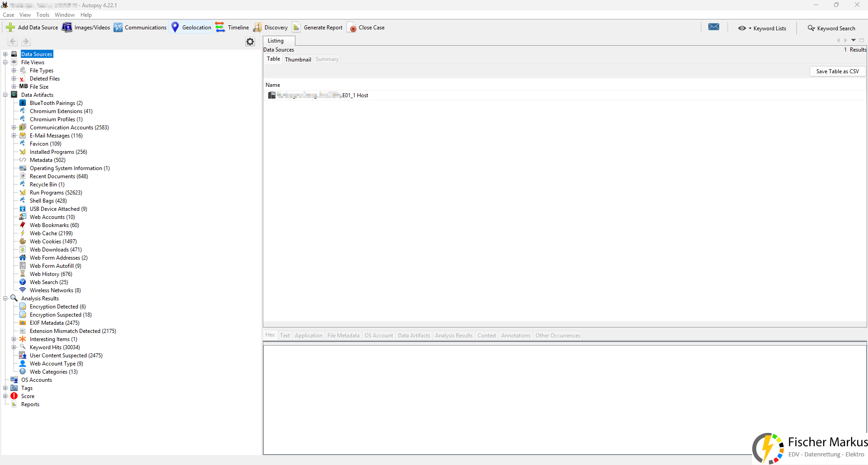Open the tree settings gear icon

(x=250, y=42)
